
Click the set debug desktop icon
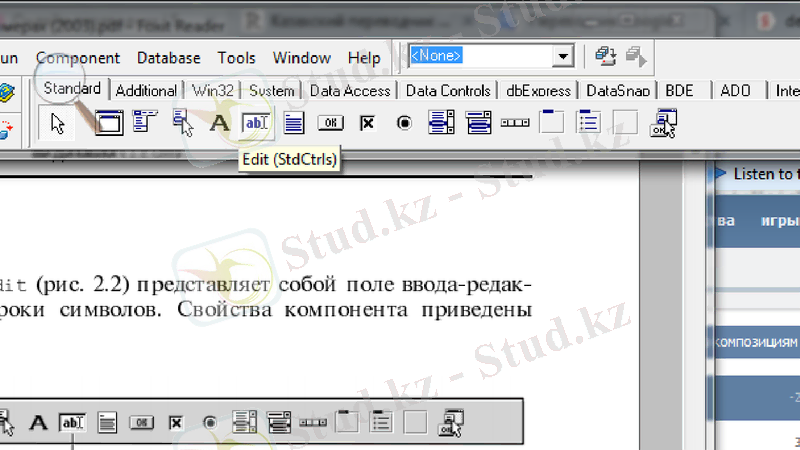click(636, 56)
